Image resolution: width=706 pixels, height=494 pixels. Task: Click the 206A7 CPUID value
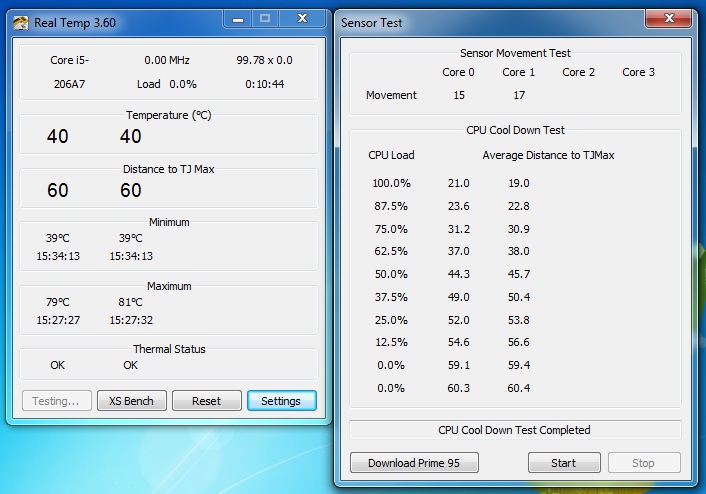(69, 84)
